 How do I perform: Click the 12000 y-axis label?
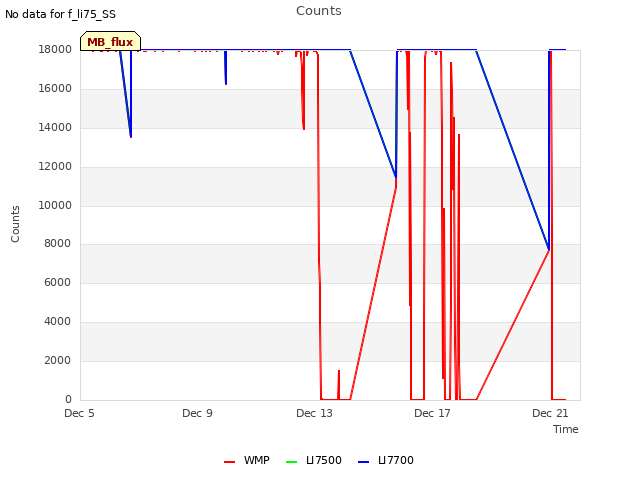[55, 167]
